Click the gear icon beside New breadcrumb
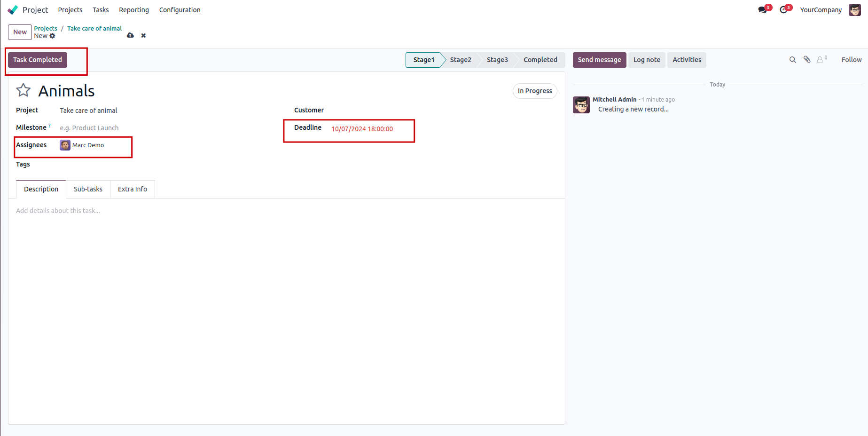This screenshot has width=868, height=436. point(52,36)
